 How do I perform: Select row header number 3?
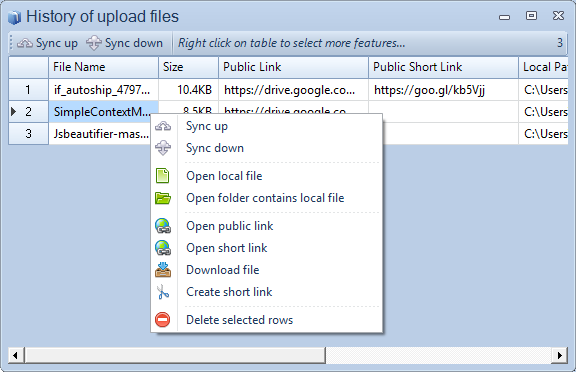28,134
